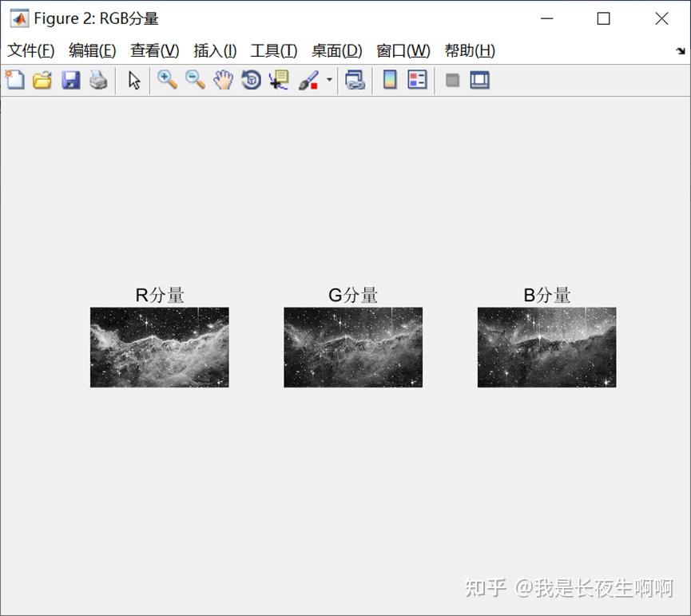Toggle the arrow selection pointer
The height and width of the screenshot is (616, 691).
coord(133,80)
